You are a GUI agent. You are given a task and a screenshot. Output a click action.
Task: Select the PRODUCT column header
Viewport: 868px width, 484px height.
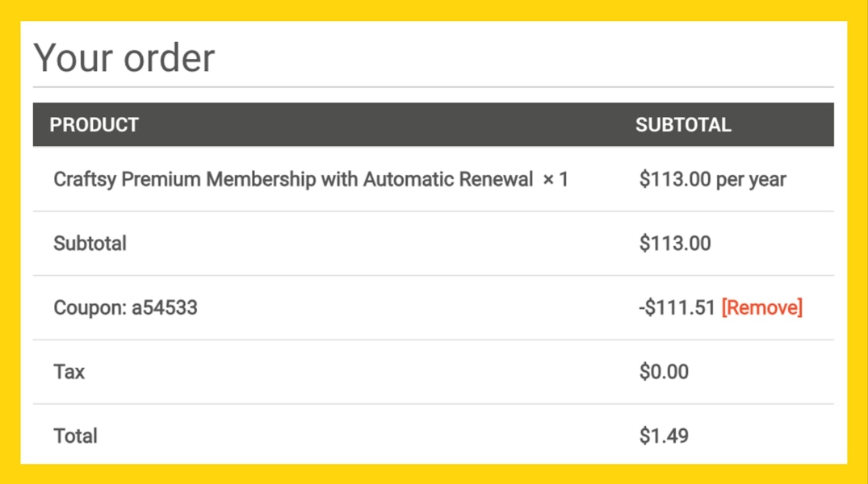(94, 125)
